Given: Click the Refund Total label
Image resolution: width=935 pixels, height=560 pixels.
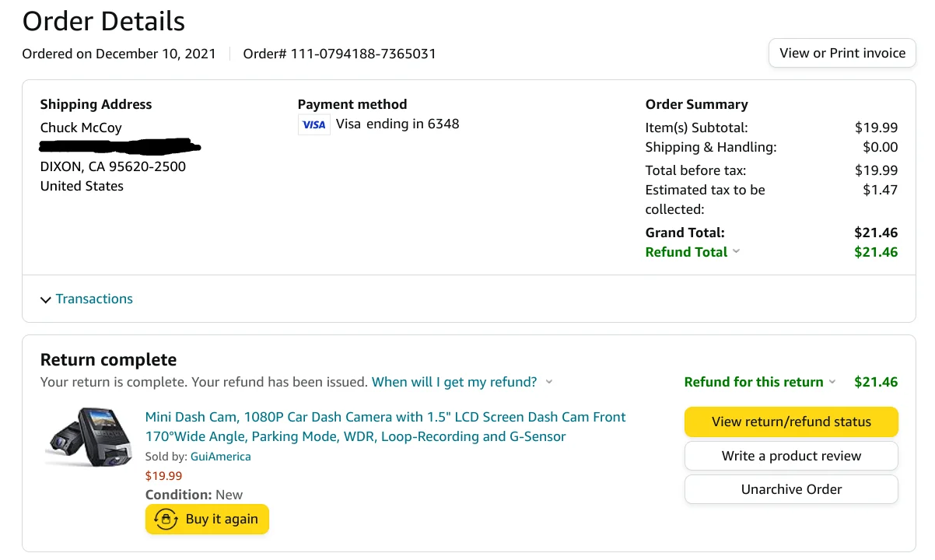Looking at the screenshot, I should 686,252.
